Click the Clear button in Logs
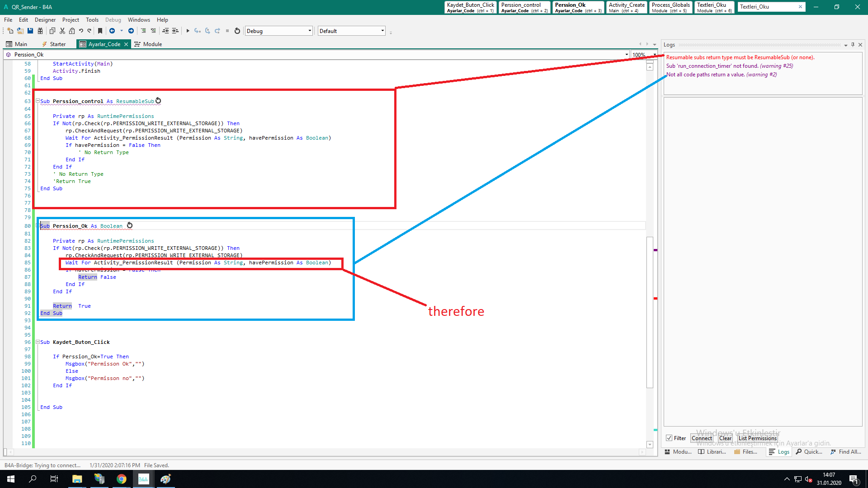The image size is (868, 488). point(724,438)
